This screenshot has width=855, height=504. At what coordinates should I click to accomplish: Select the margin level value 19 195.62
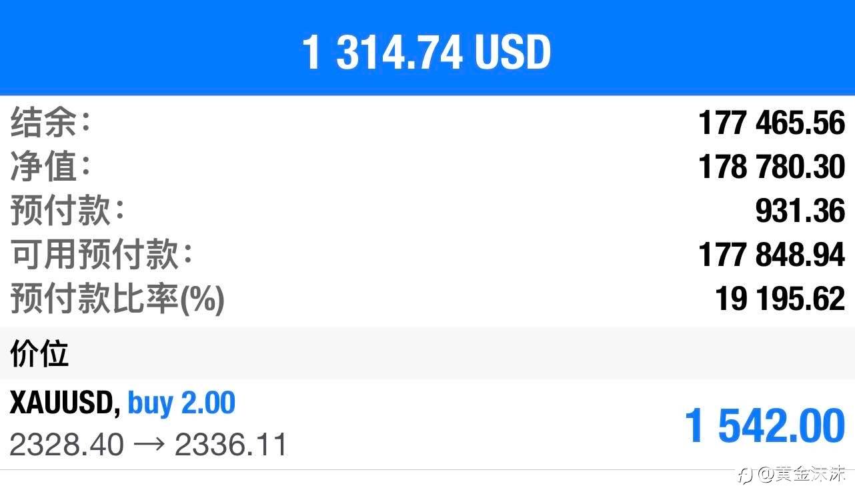(780, 299)
